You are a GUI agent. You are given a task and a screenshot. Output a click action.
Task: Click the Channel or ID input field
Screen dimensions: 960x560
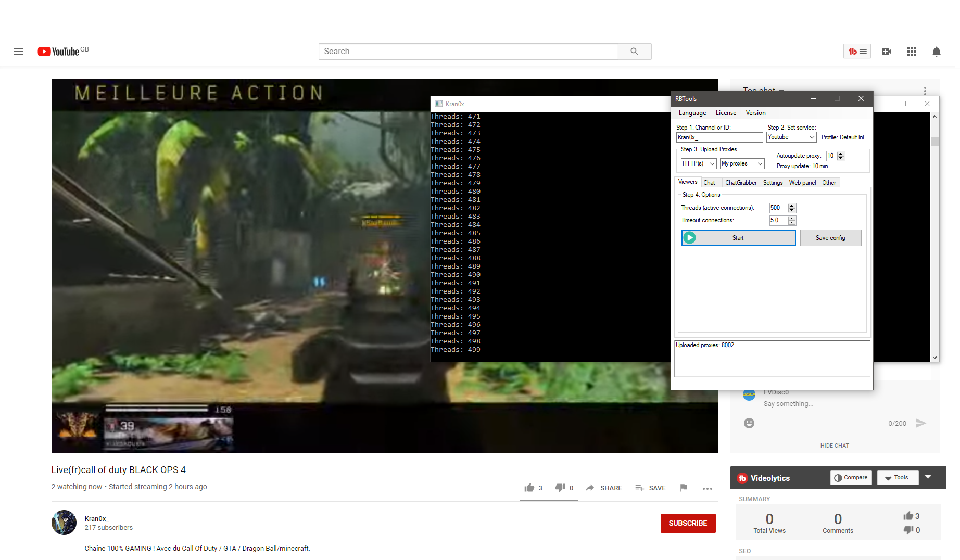point(719,137)
